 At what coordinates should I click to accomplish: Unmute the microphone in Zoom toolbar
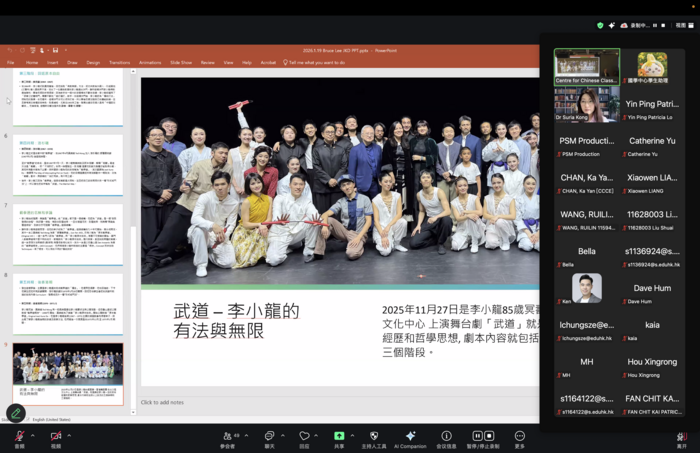coord(19,436)
